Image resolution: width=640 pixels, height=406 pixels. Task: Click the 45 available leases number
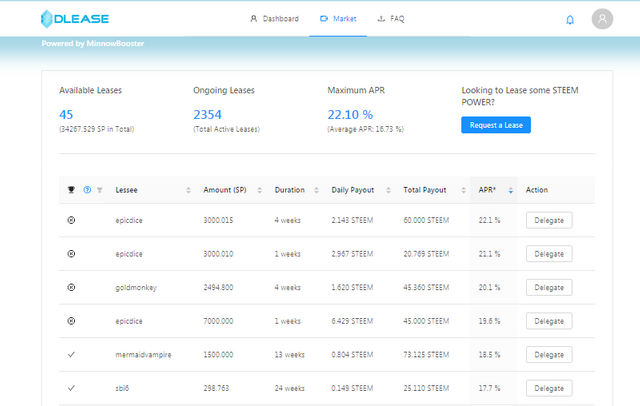66,115
